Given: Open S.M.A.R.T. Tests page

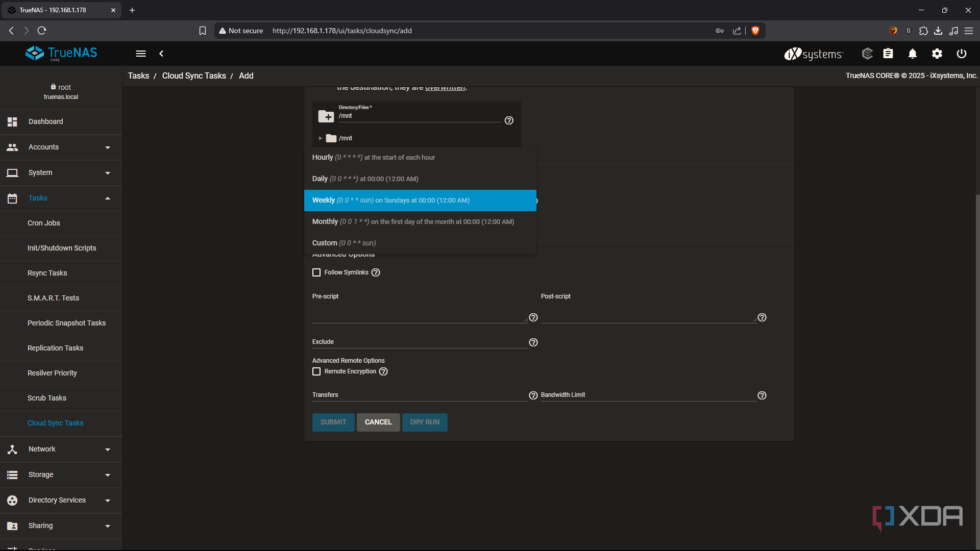Looking at the screenshot, I should click(x=61, y=298).
